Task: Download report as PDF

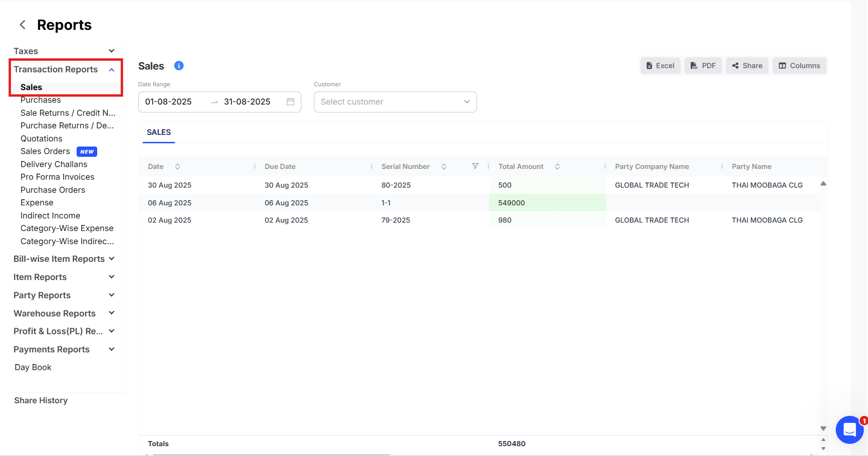Action: [703, 66]
